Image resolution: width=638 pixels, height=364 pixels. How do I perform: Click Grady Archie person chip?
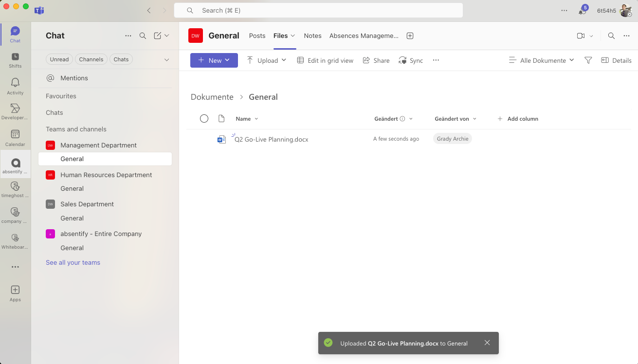pos(453,139)
